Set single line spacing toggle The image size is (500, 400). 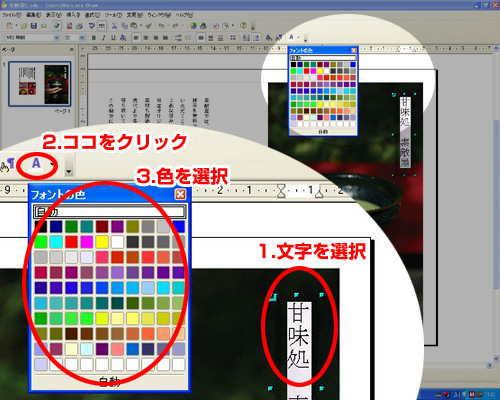(x=201, y=37)
